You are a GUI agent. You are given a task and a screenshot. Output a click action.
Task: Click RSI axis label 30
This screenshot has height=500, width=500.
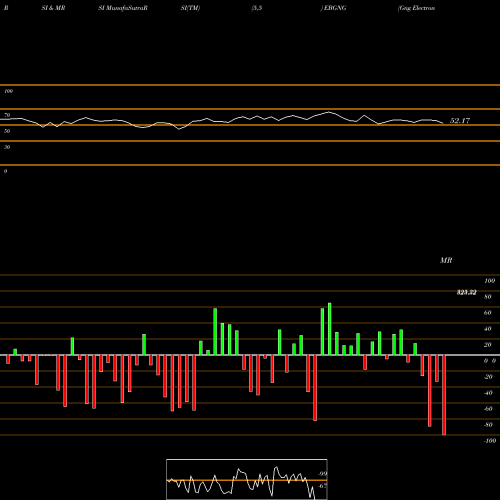pos(7,147)
